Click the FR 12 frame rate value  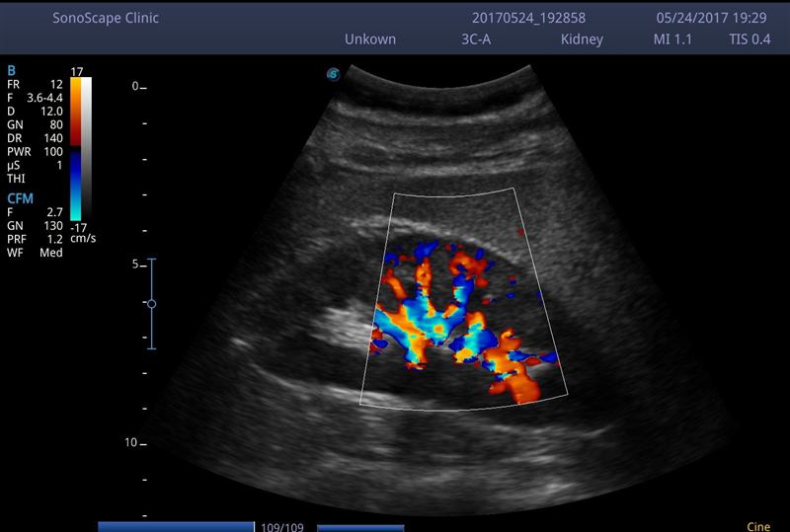point(35,85)
